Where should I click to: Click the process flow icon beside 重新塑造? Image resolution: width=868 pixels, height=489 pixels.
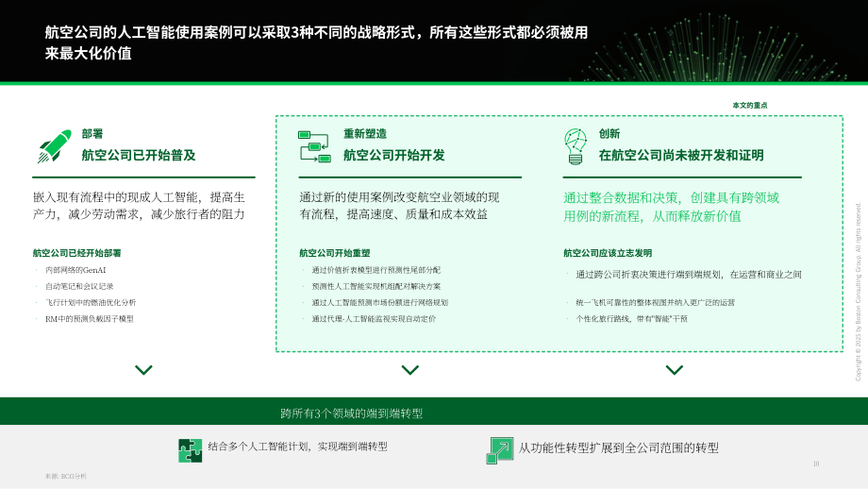(x=314, y=146)
